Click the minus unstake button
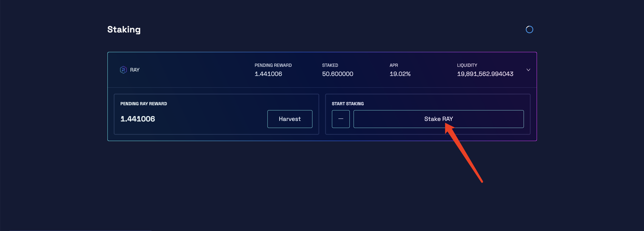The height and width of the screenshot is (231, 644). tap(340, 119)
